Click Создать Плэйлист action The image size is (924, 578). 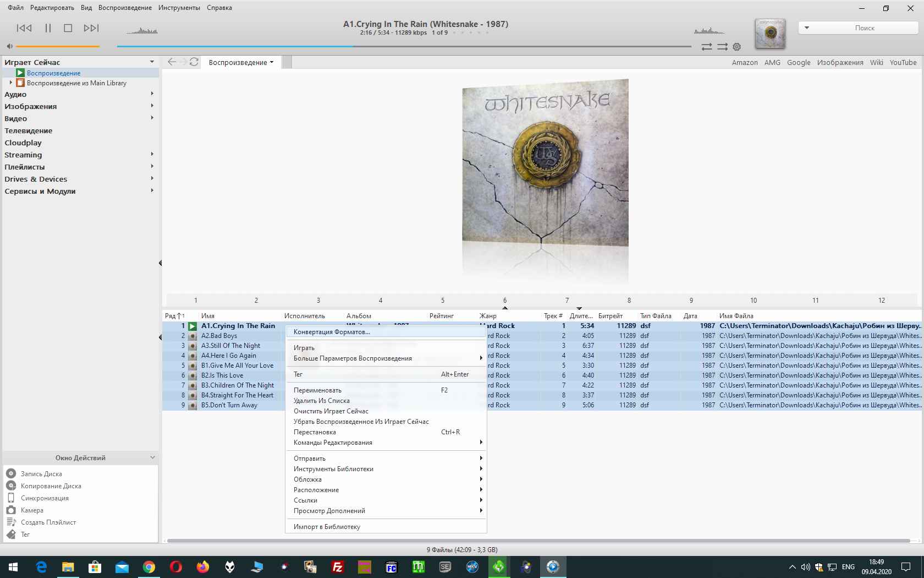click(x=48, y=522)
